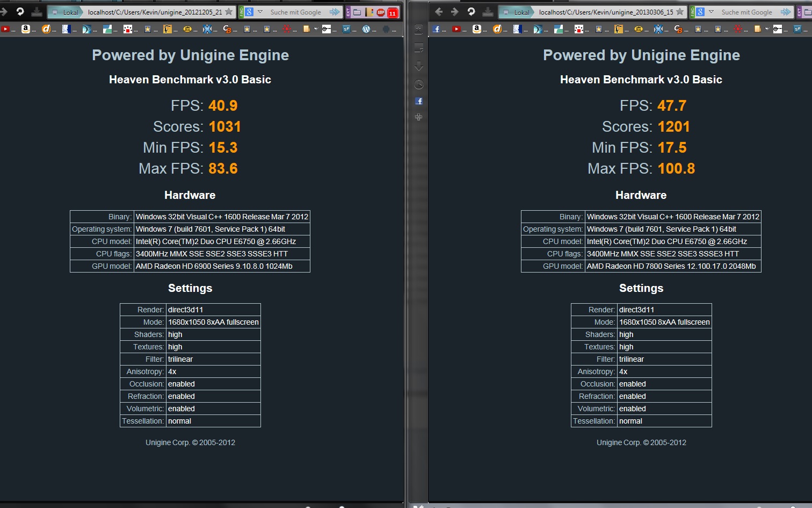This screenshot has width=812, height=508.
Task: Select the AMD Radeon HD 7800 Series cell
Action: tap(673, 266)
